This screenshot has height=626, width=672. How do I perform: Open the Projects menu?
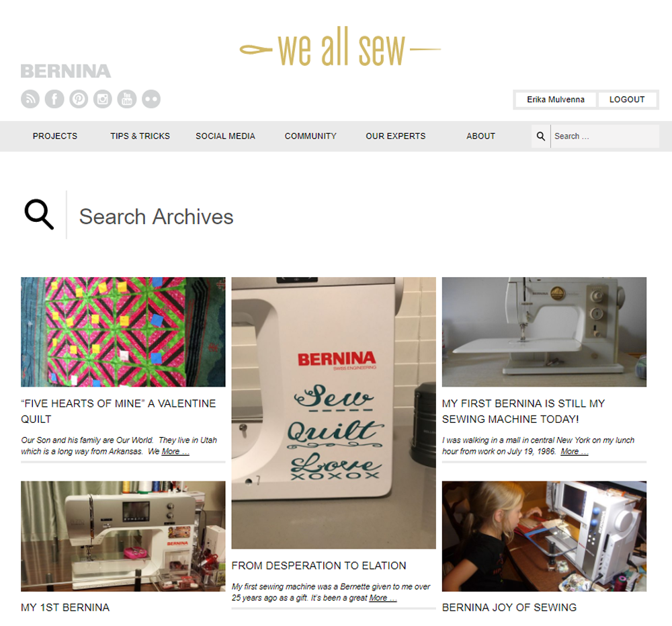point(55,136)
